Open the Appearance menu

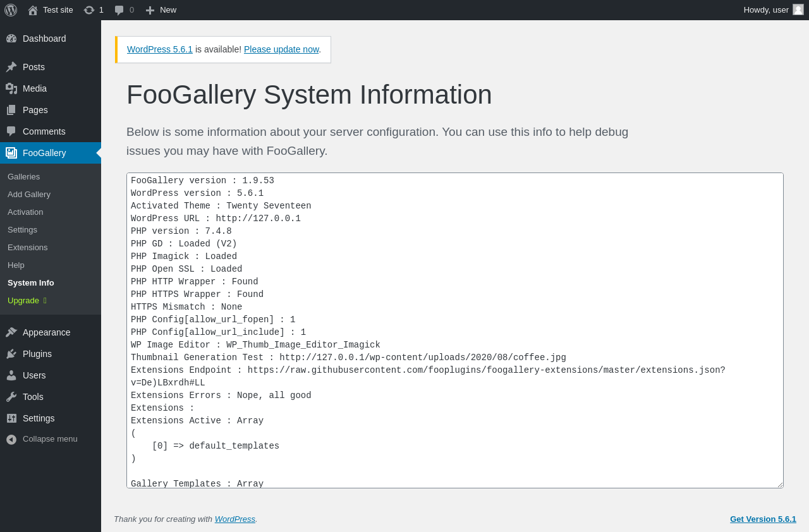51,332
